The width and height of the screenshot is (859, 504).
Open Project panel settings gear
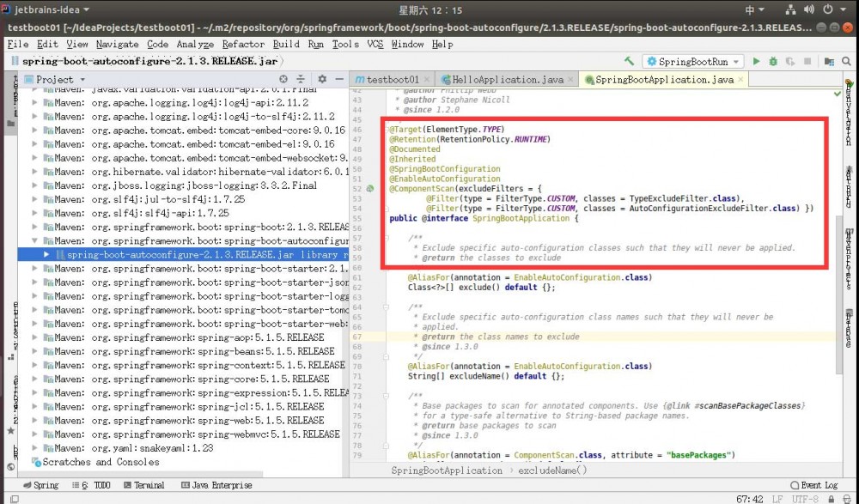[321, 79]
